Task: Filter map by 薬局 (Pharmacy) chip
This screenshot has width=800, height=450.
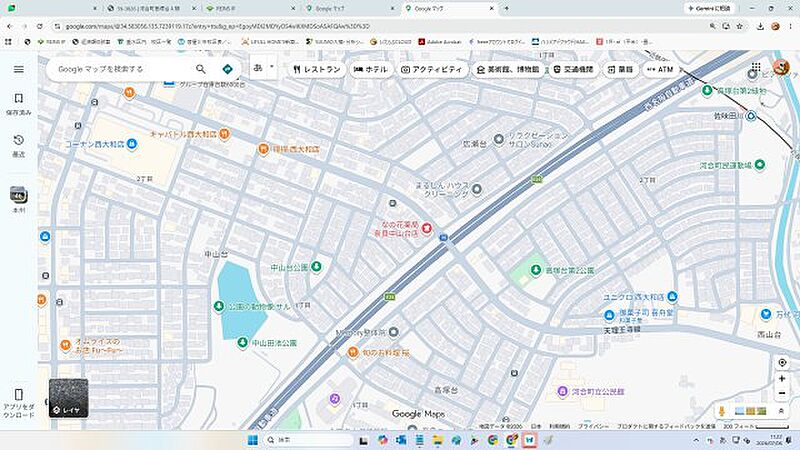Action: click(x=620, y=69)
